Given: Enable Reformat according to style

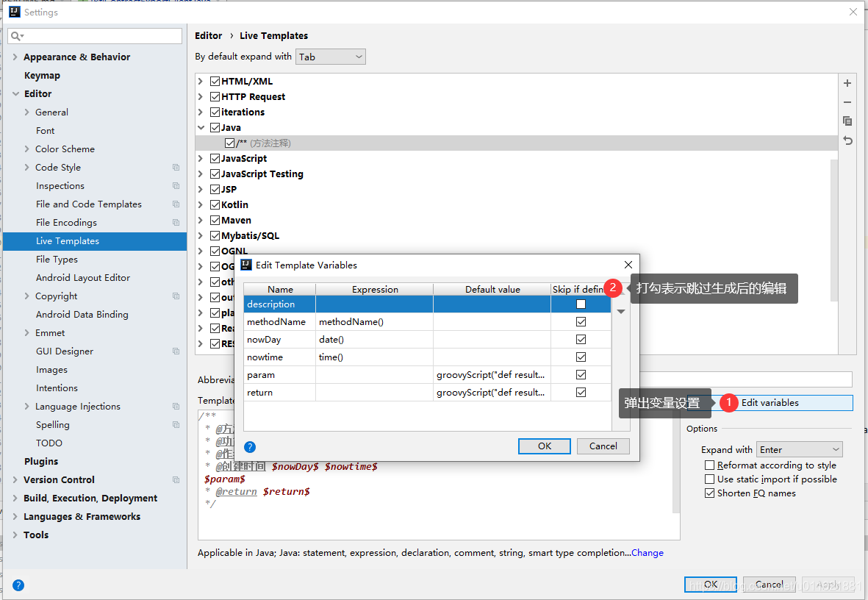Looking at the screenshot, I should (710, 465).
